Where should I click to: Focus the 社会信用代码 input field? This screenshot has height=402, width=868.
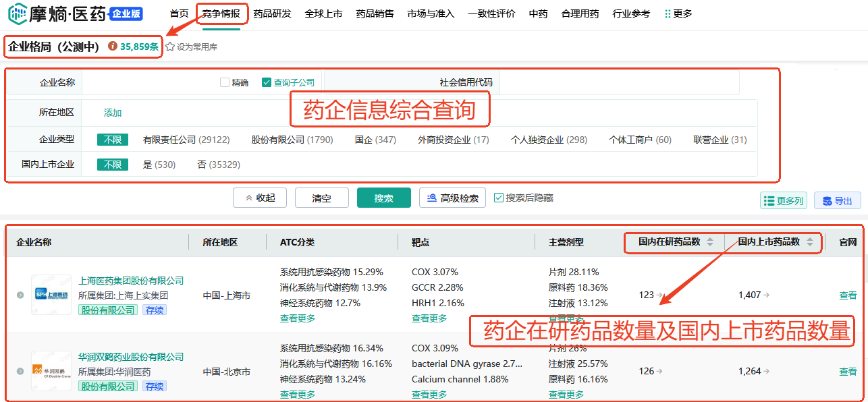(619, 82)
